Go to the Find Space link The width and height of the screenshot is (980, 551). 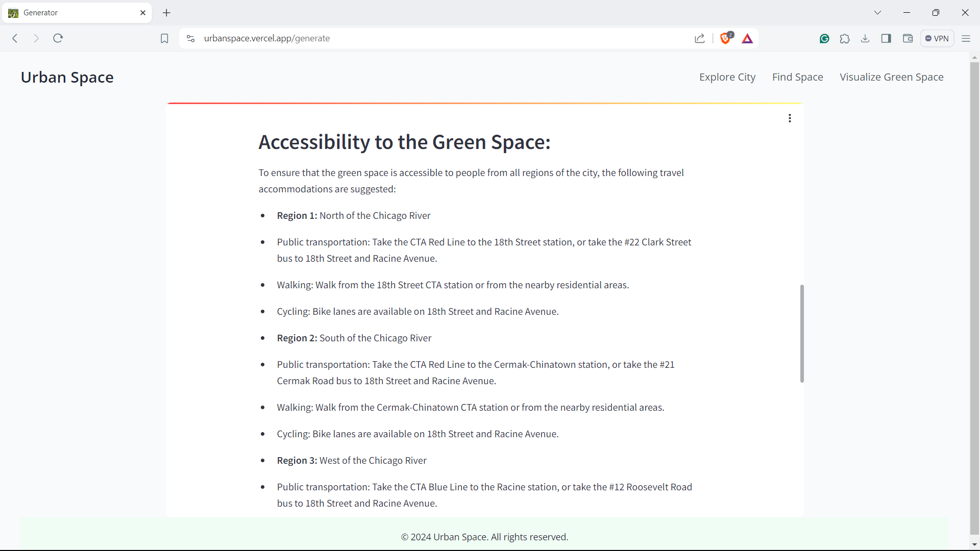point(798,77)
